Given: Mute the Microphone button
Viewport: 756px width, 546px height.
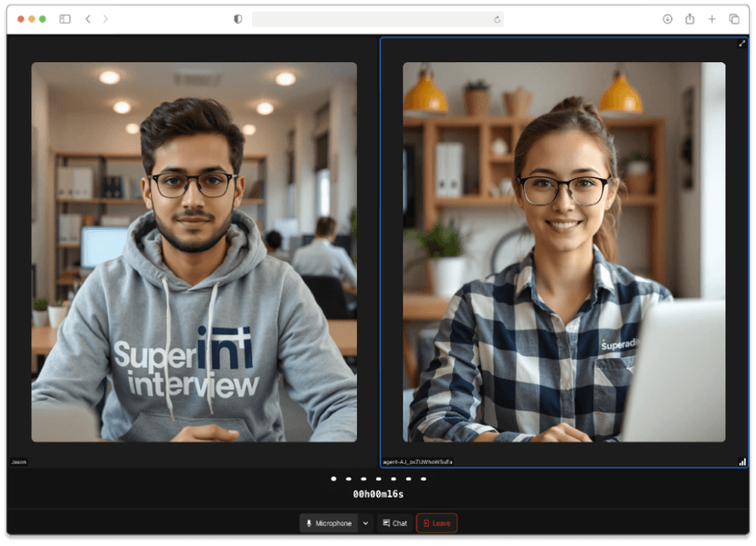Looking at the screenshot, I should click(329, 523).
